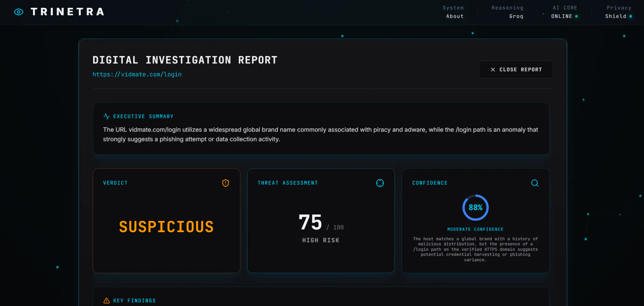
Task: Click the Close Report button
Action: 516,70
